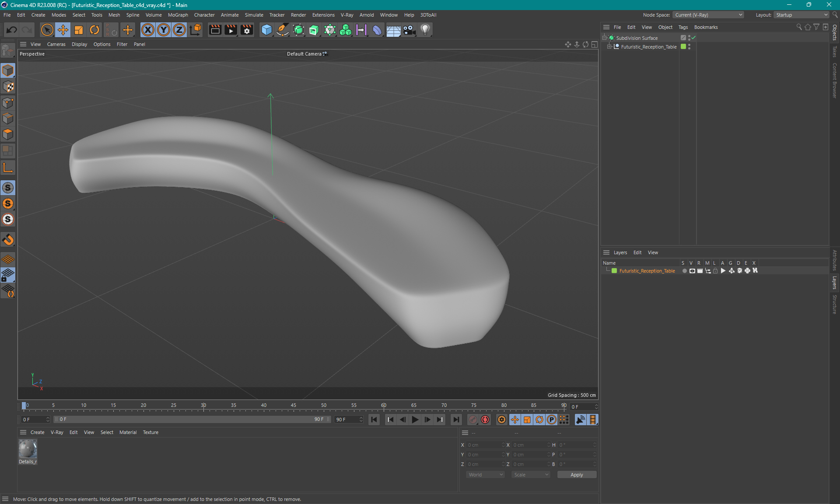840x504 pixels.
Task: Select the Scale tool in toolbar
Action: coord(79,30)
